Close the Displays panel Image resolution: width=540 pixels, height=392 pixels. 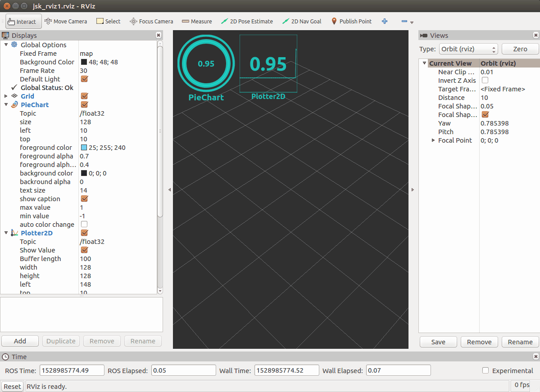(159, 35)
